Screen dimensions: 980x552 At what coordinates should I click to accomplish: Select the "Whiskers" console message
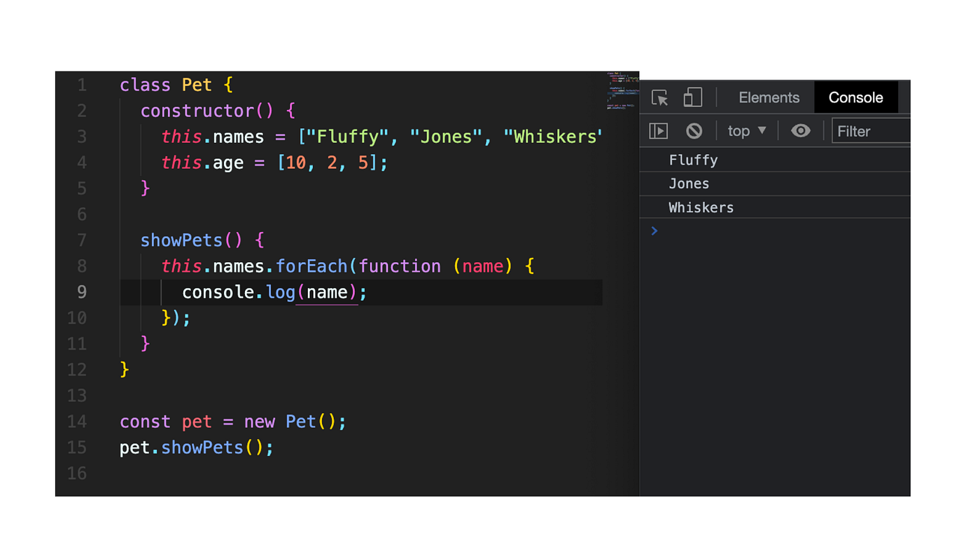(701, 207)
